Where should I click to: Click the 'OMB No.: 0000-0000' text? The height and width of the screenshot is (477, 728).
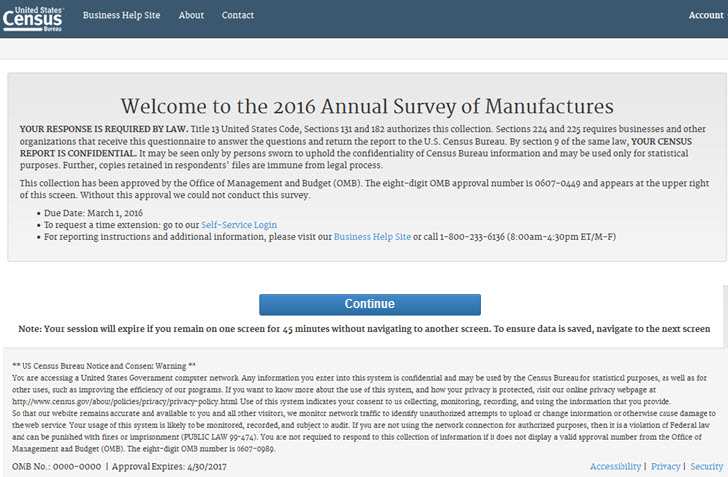pyautogui.click(x=56, y=466)
